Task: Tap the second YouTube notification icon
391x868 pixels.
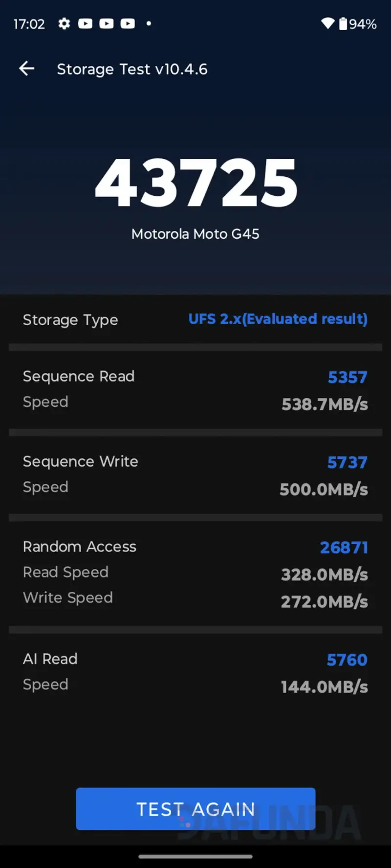Action: 107,23
